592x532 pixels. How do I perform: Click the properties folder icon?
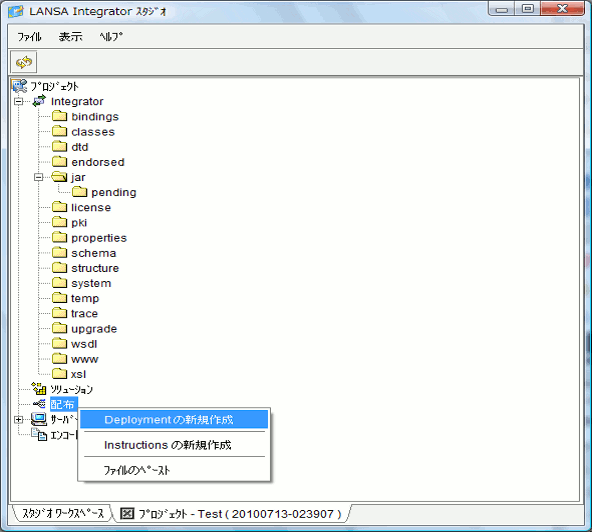tap(59, 237)
